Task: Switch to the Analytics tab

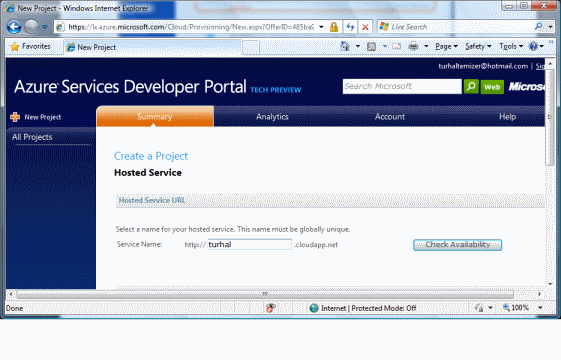Action: pyautogui.click(x=272, y=117)
